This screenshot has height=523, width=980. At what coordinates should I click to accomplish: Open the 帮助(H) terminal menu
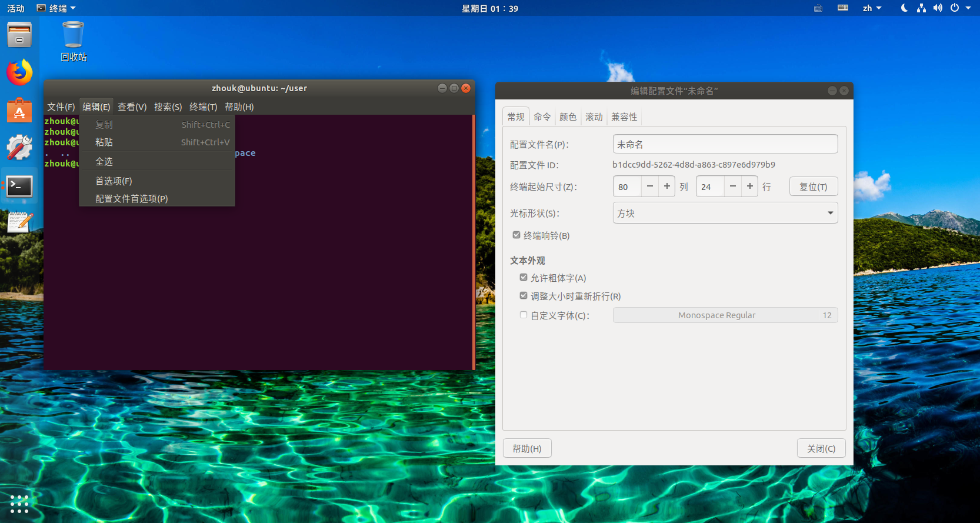pos(239,106)
